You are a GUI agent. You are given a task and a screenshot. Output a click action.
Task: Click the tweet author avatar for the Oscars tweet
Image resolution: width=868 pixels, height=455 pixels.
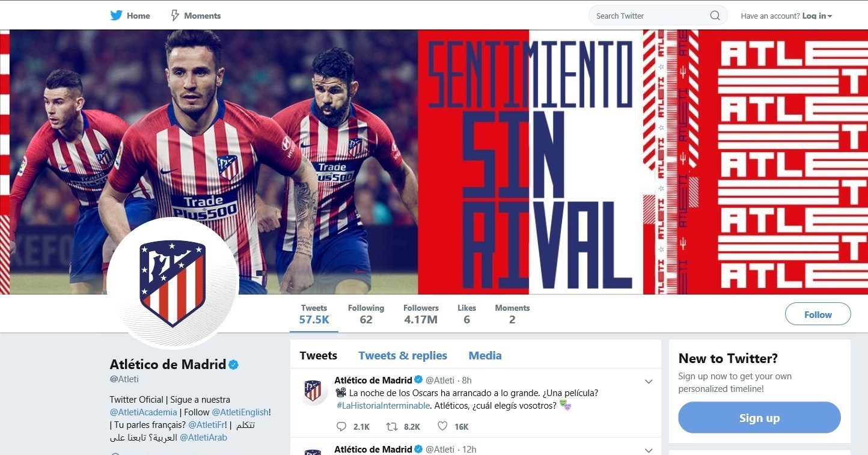point(313,390)
